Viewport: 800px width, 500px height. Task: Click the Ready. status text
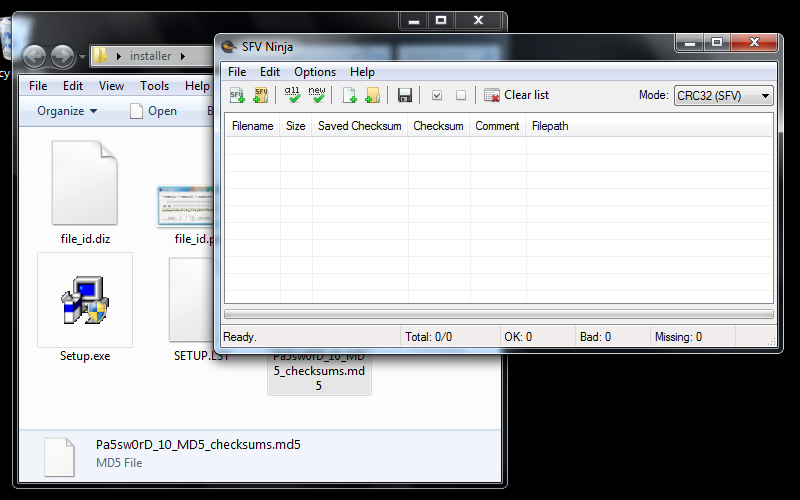point(240,337)
